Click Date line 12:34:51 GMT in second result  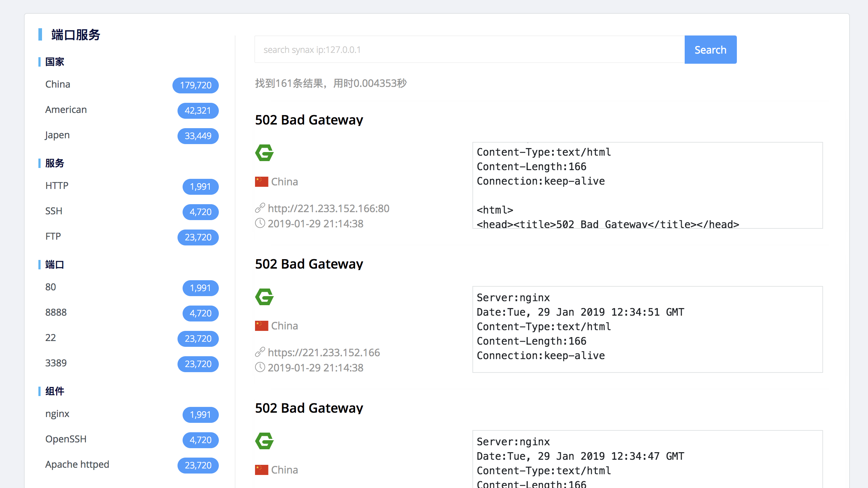pos(580,312)
